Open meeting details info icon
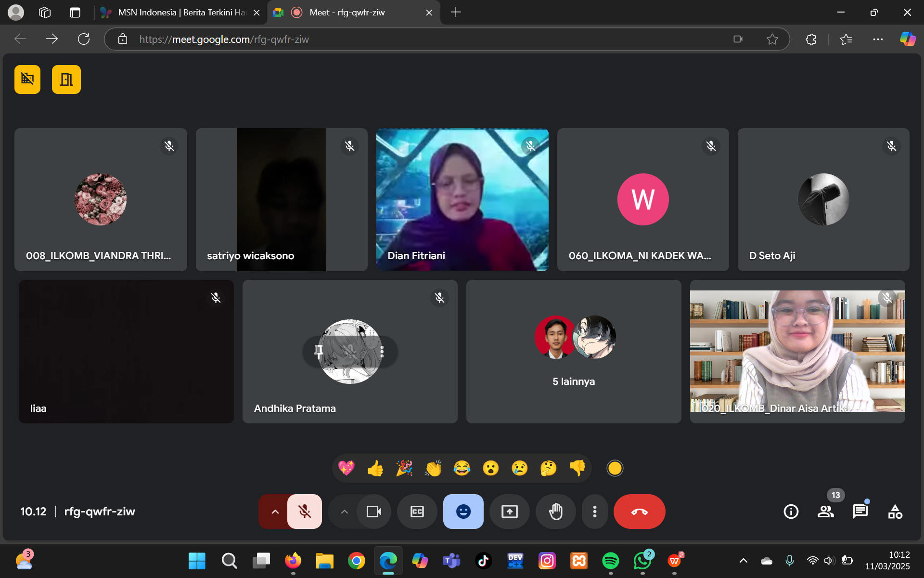The width and height of the screenshot is (924, 578). click(791, 512)
